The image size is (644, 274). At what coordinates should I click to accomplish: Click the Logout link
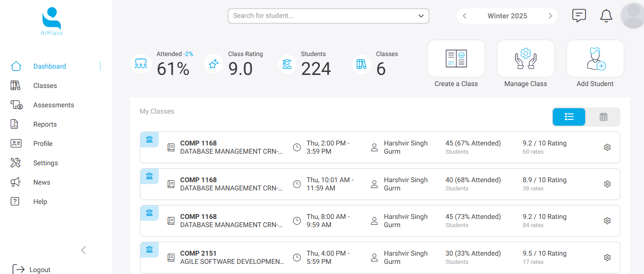[x=40, y=270]
